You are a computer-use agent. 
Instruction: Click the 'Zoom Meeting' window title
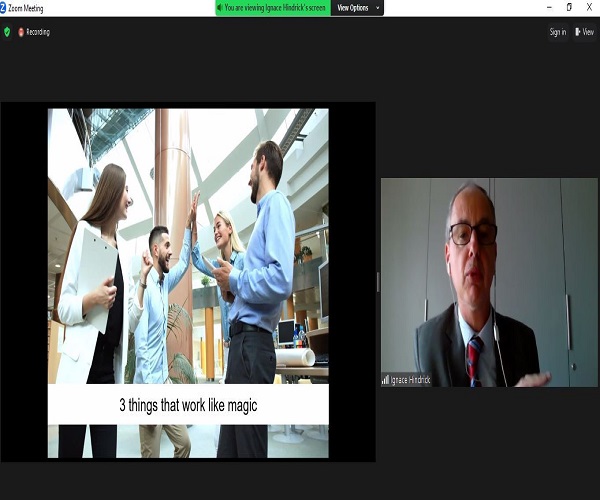point(26,8)
